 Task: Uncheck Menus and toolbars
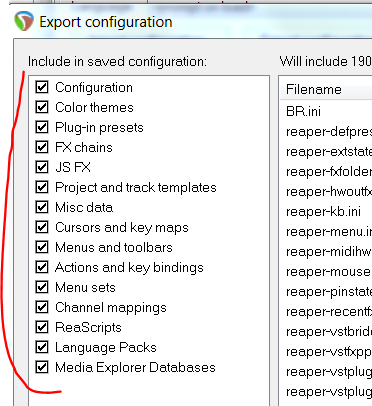[x=42, y=247]
